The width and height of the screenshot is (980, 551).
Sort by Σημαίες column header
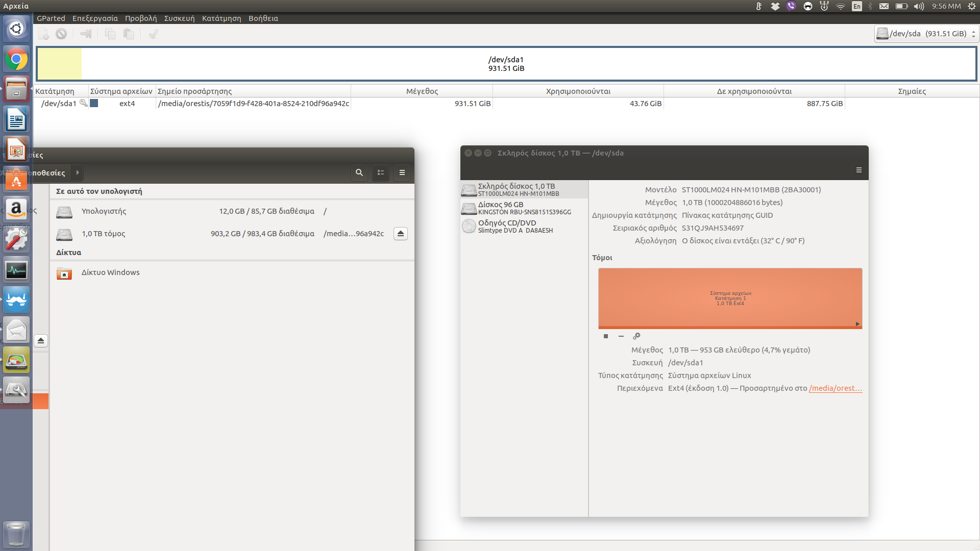tap(912, 91)
